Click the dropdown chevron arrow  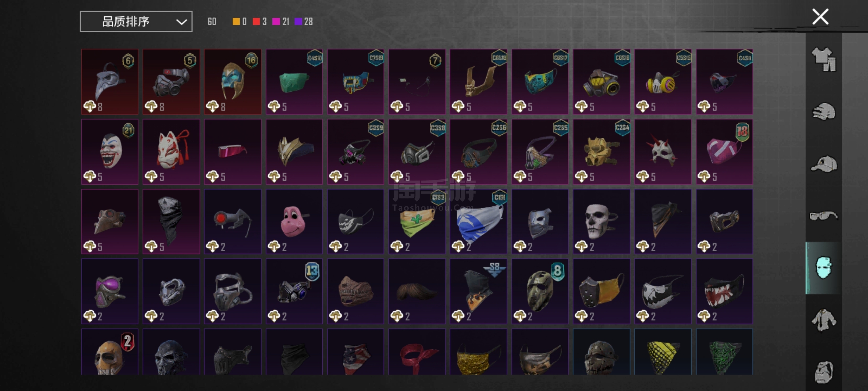coord(181,22)
